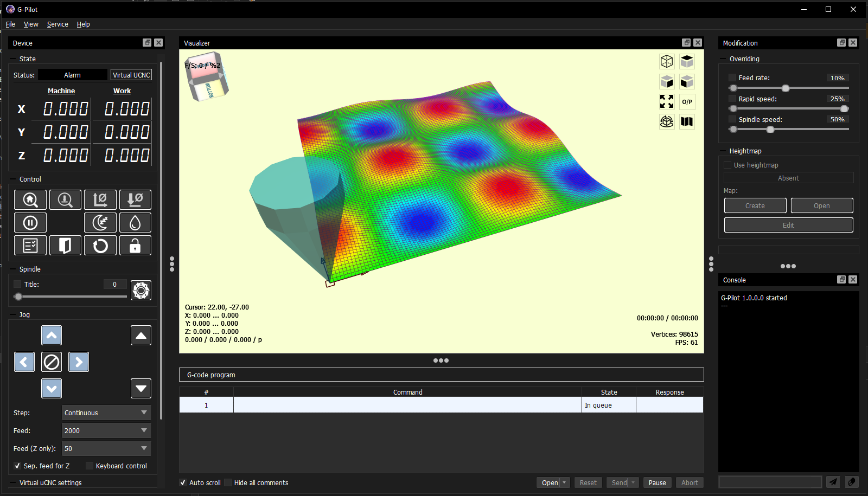Fit visualizer view with expand-arrows icon
This screenshot has height=496, width=868.
[667, 101]
